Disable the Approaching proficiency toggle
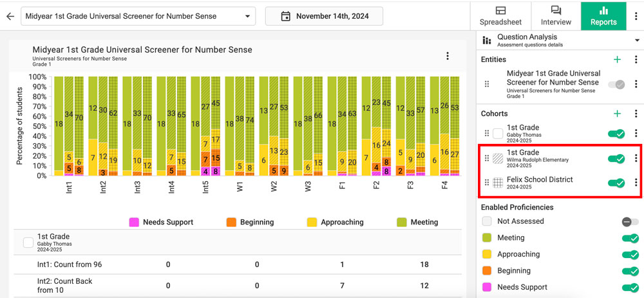 pos(630,255)
